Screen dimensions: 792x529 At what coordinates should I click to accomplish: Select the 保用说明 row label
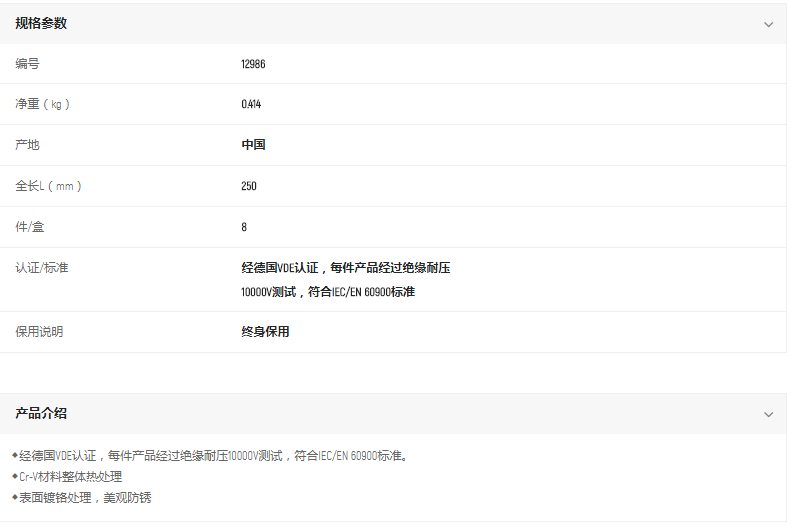click(x=39, y=332)
